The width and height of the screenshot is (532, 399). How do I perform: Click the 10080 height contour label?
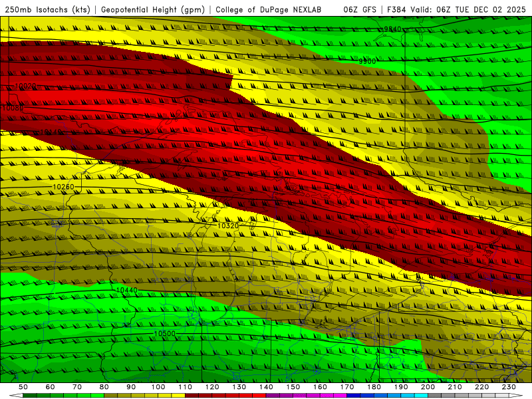pyautogui.click(x=13, y=108)
